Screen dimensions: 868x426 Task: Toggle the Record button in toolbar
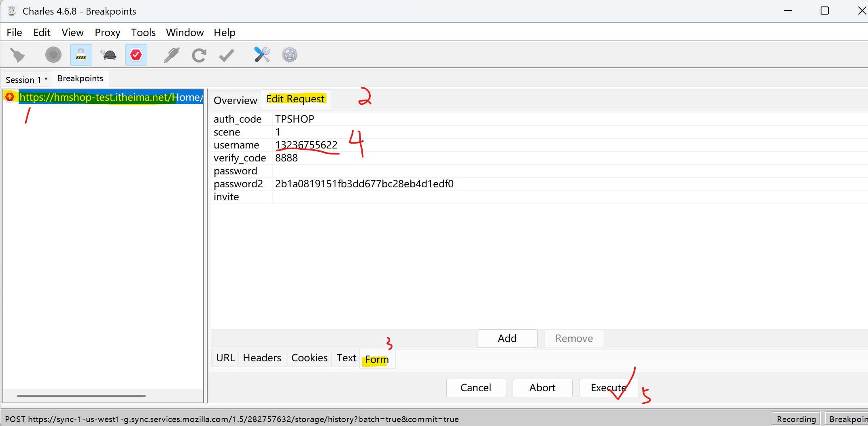pos(53,55)
